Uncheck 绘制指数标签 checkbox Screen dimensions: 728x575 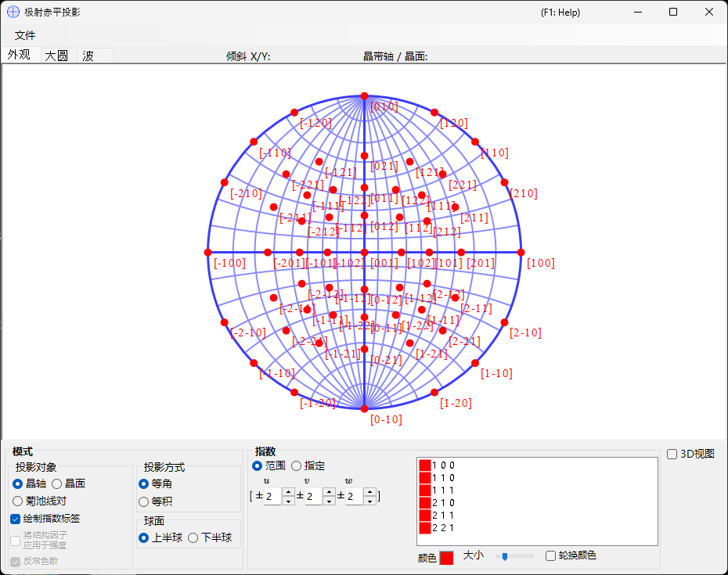point(16,519)
